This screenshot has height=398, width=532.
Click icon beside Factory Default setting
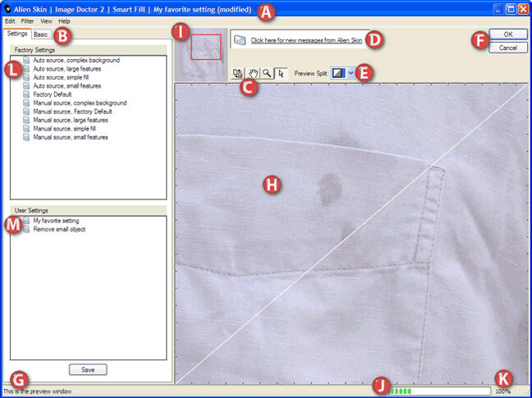coord(26,94)
